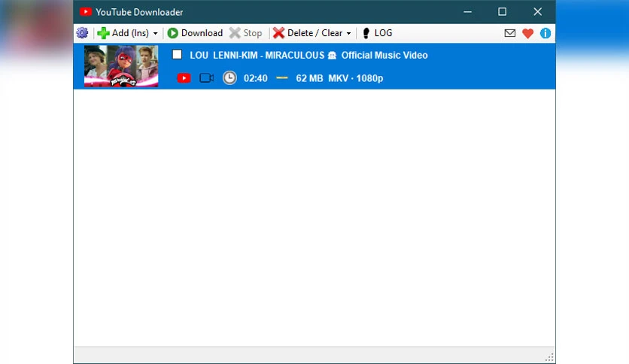Click the video camera format icon
The height and width of the screenshot is (364, 629).
207,77
